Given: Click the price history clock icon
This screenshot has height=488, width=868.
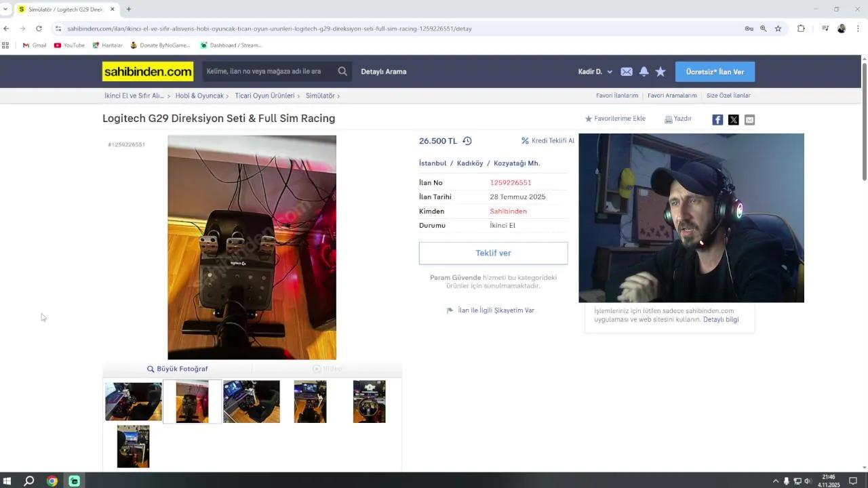Looking at the screenshot, I should 467,141.
